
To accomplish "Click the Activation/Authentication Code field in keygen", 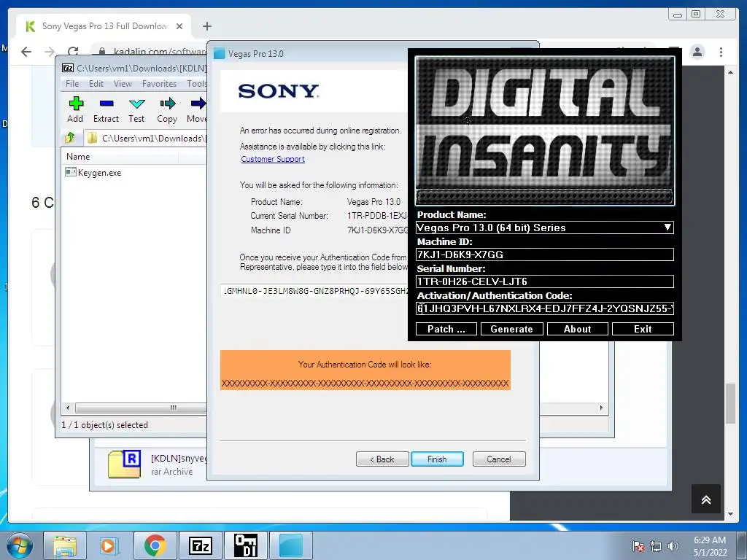I will pos(544,308).
